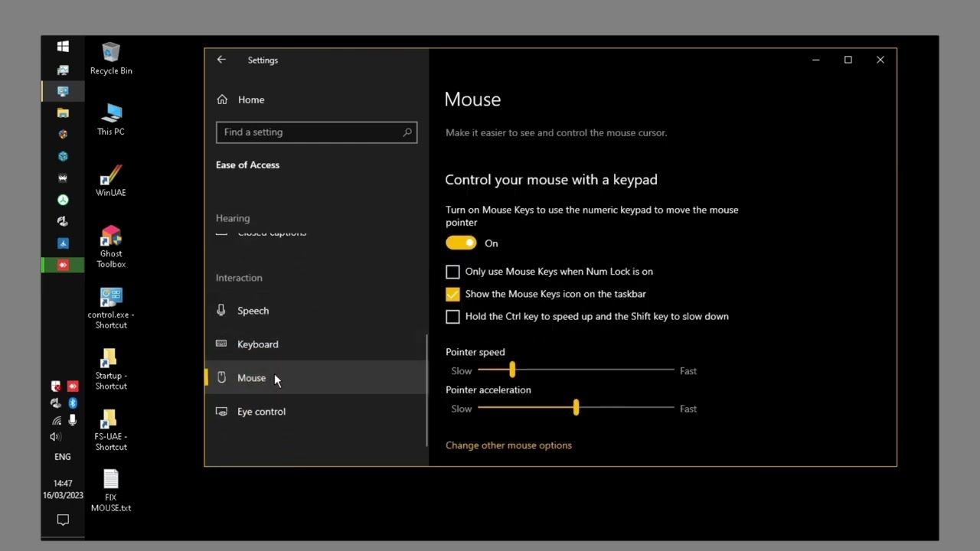Uncheck Show the Mouse Keys icon on taskbar
The width and height of the screenshot is (980, 551).
(452, 294)
